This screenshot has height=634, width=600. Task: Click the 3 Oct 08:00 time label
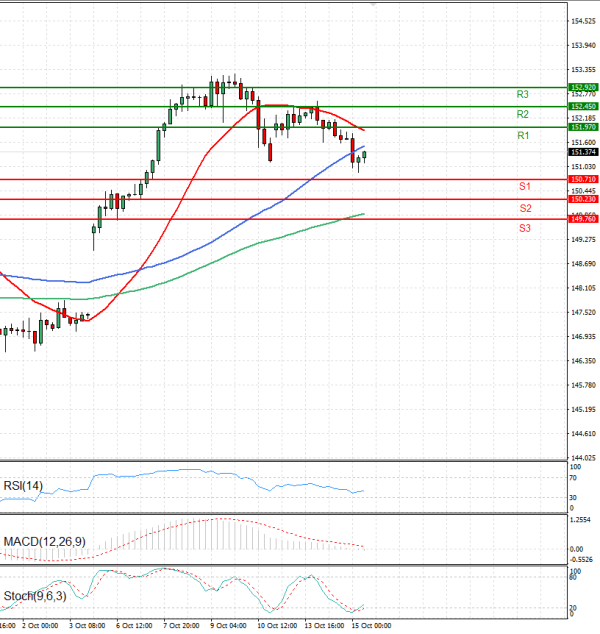point(87,625)
